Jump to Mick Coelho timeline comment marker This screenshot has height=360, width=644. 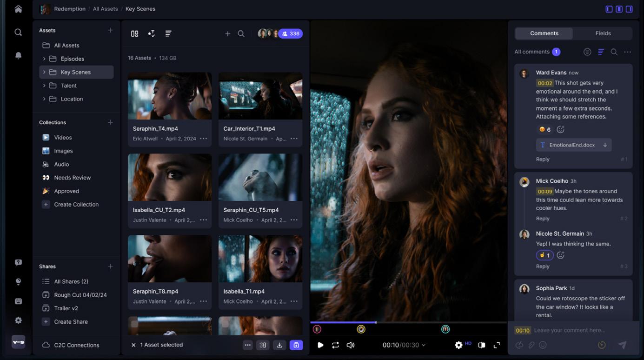[361, 329]
